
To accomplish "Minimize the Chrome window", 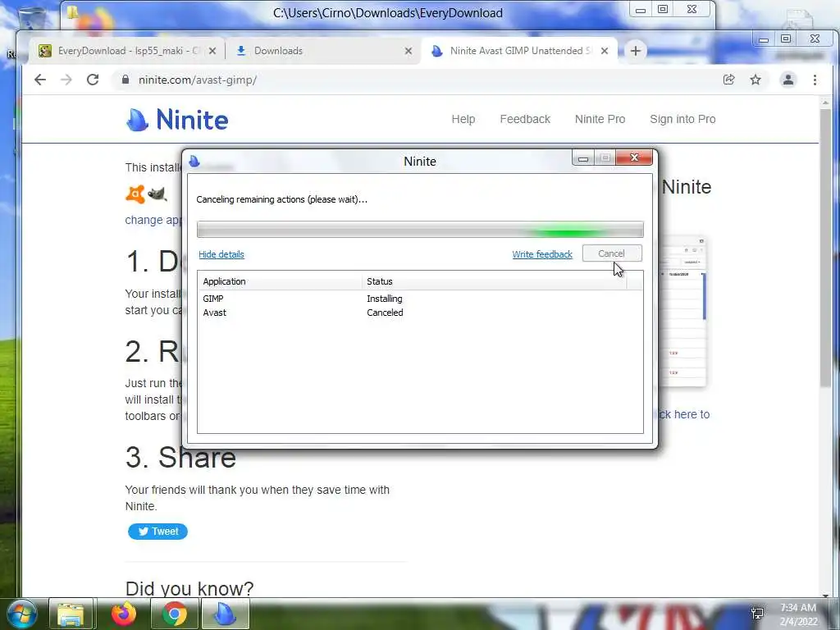I will [764, 39].
